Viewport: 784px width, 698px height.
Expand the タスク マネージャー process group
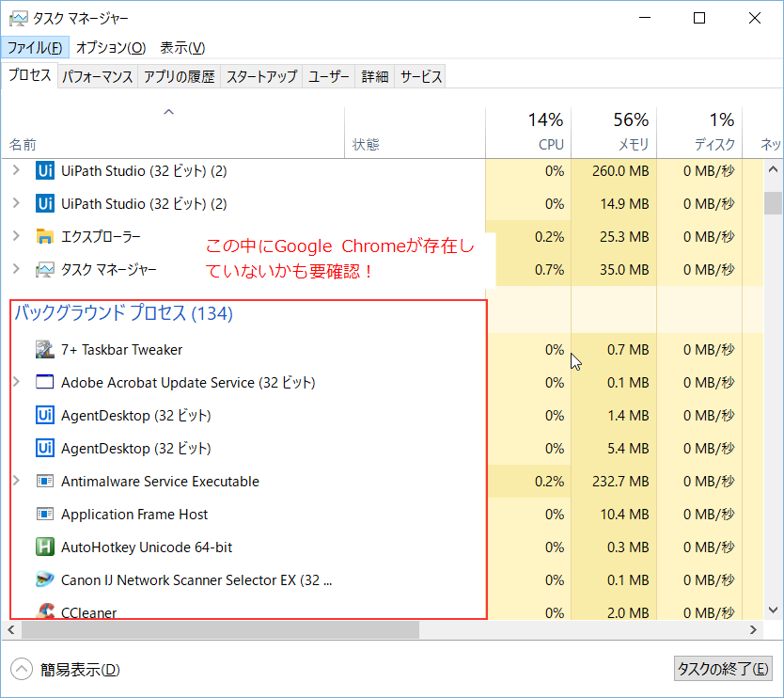(16, 269)
